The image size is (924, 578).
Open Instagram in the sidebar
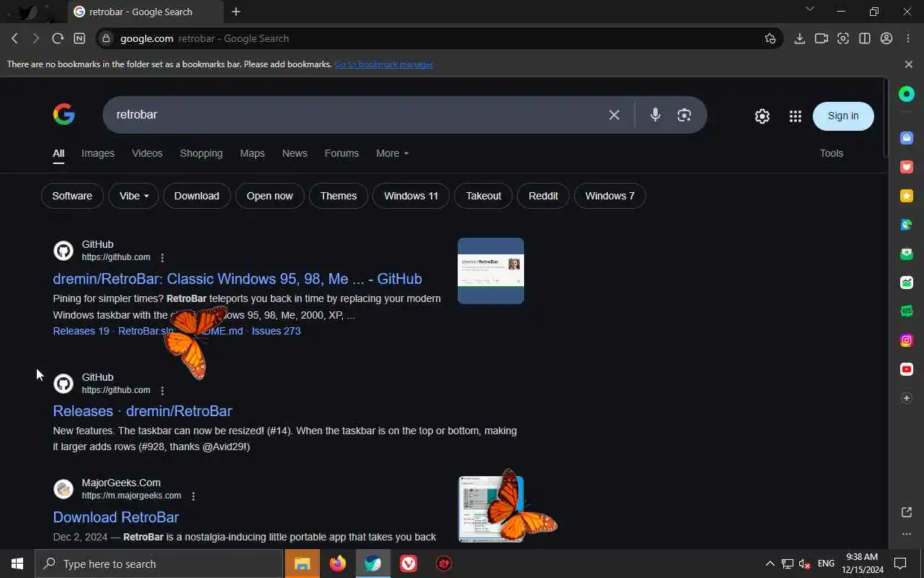[907, 340]
